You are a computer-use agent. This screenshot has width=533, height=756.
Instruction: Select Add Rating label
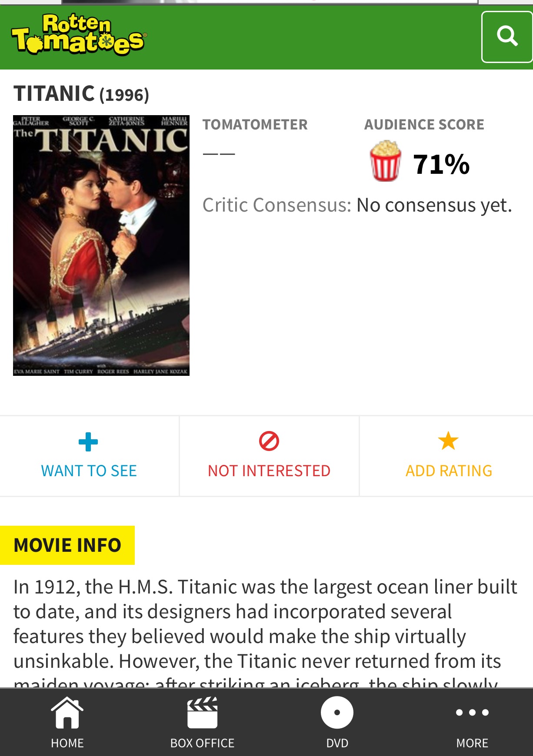click(449, 471)
